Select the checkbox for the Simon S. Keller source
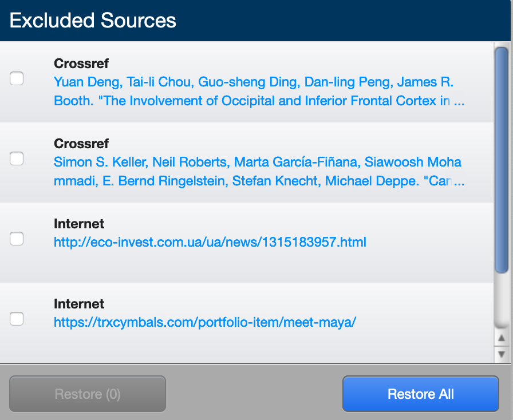Image resolution: width=513 pixels, height=420 pixels. [17, 158]
